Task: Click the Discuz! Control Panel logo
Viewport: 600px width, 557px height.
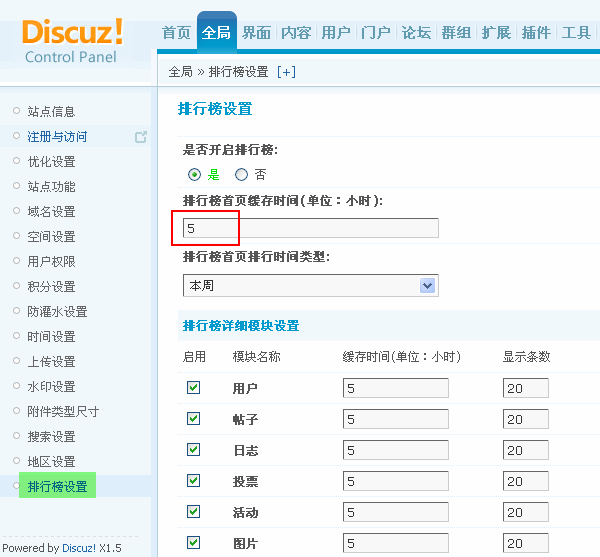Action: (72, 40)
